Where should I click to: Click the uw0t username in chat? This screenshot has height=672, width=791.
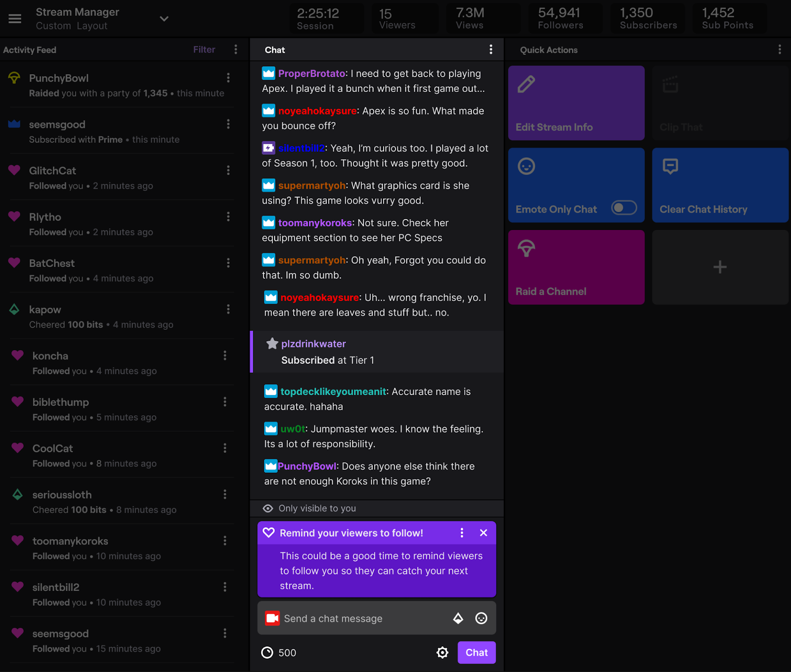point(293,429)
